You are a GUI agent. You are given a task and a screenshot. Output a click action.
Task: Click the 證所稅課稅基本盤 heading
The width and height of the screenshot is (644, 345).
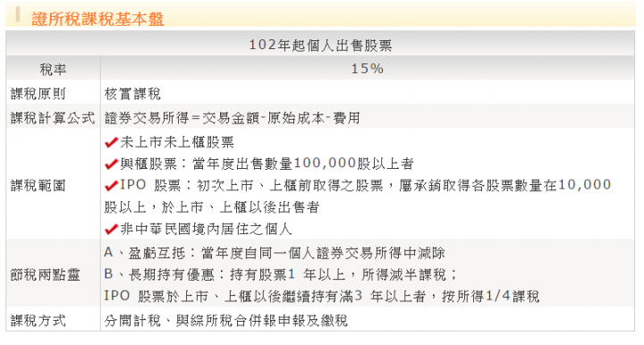coord(97,19)
